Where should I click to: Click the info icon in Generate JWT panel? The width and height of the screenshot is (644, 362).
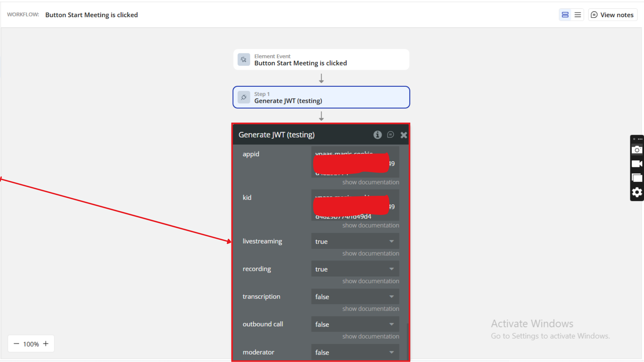coord(377,135)
